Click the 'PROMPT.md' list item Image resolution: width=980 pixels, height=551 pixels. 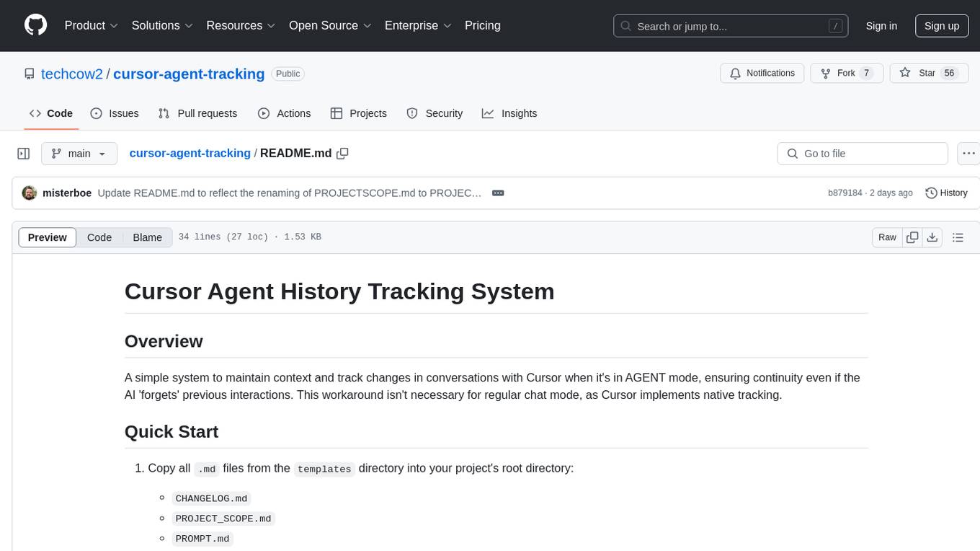point(202,539)
